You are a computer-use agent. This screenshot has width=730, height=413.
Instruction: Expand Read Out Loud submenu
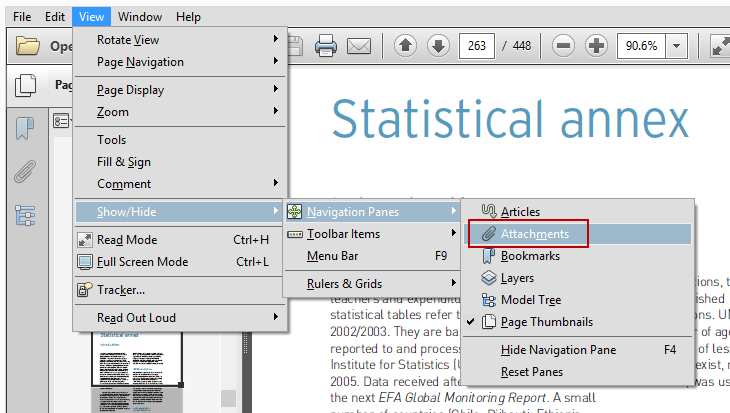181,318
